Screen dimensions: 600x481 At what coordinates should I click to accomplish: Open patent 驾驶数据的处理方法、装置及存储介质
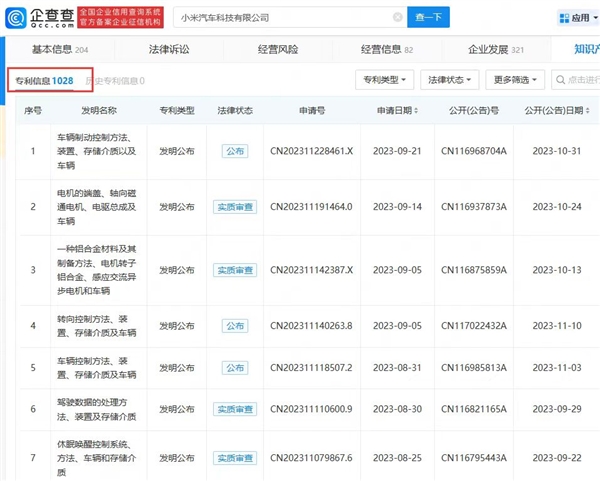tap(96, 409)
